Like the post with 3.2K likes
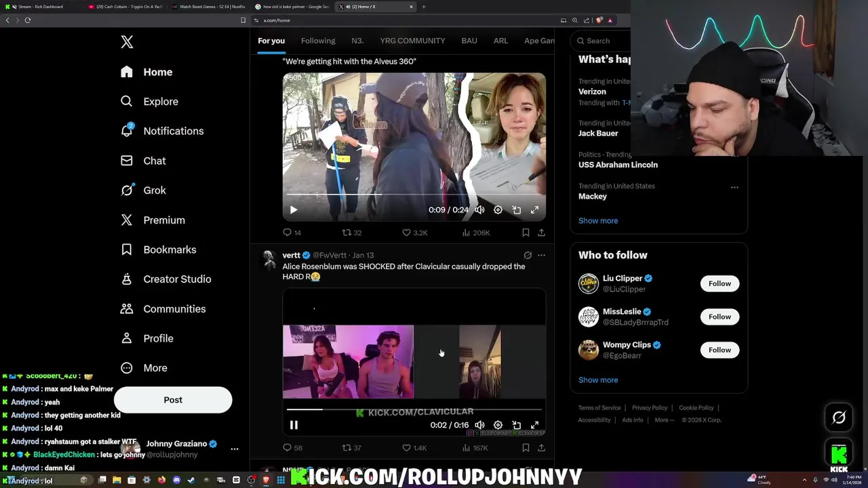The width and height of the screenshot is (868, 488). click(x=414, y=232)
